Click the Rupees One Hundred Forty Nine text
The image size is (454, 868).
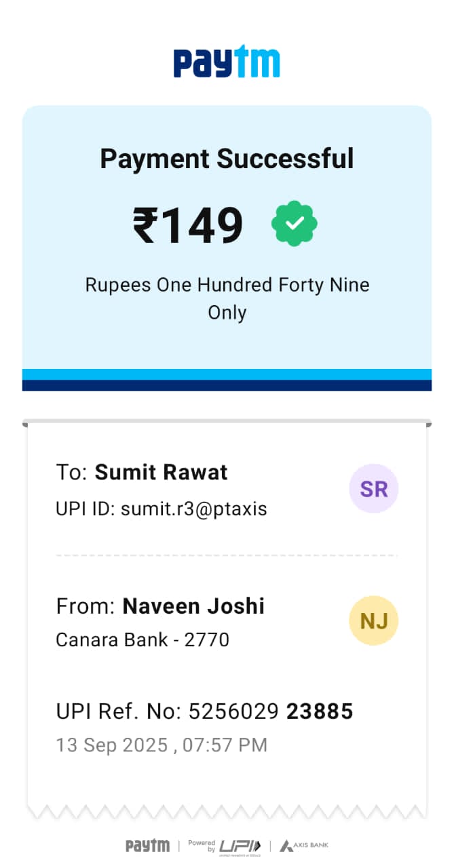227,285
